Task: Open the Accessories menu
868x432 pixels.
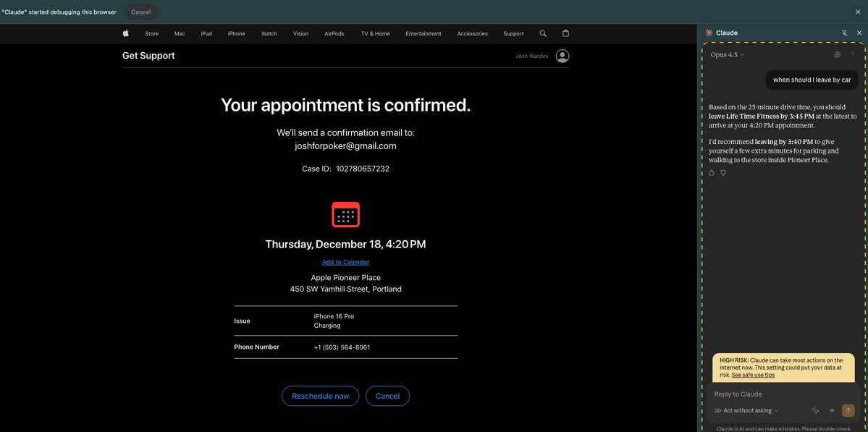Action: [x=472, y=34]
